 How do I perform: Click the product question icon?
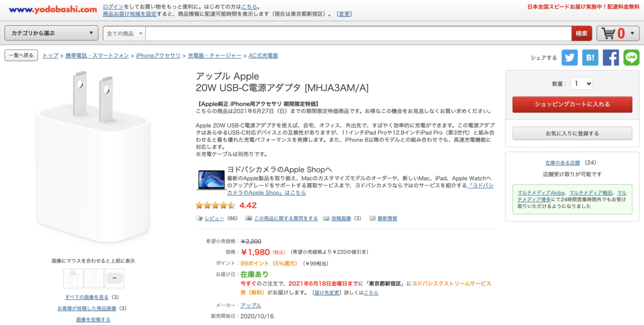pos(248,219)
